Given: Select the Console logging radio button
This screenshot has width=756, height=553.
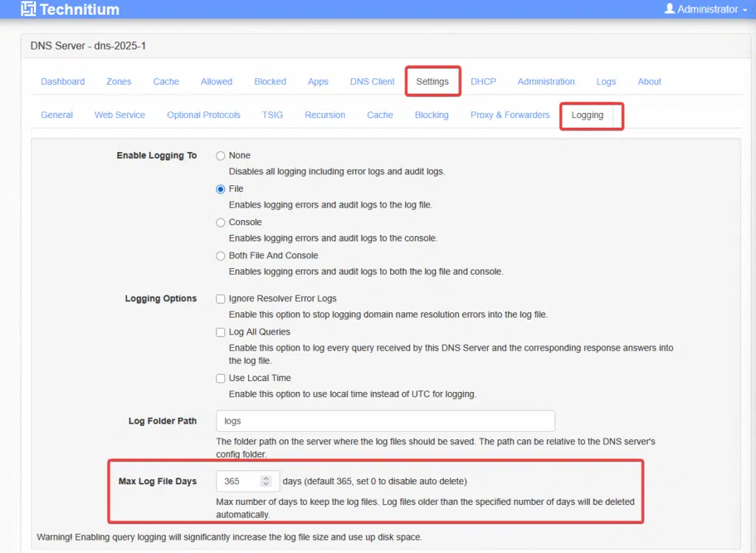Looking at the screenshot, I should tap(221, 222).
